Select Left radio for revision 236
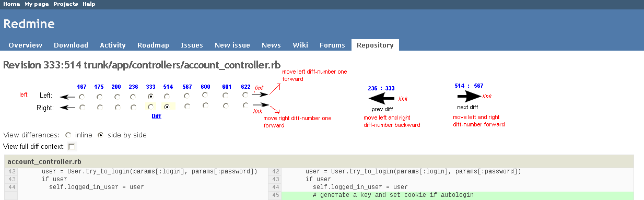 [134, 97]
